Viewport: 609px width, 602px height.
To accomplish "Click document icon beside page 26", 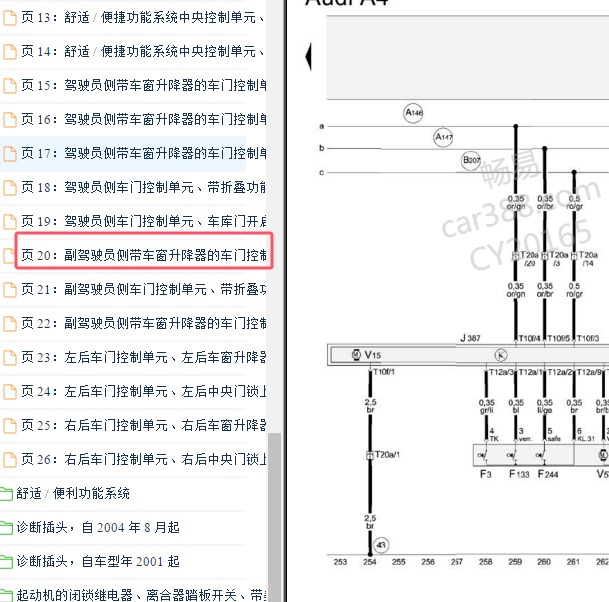I will click(x=10, y=460).
